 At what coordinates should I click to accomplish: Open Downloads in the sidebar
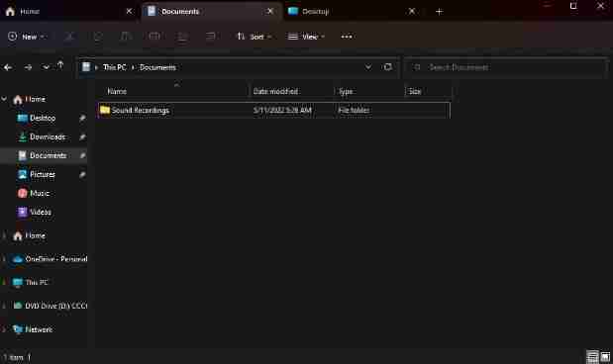pos(47,137)
